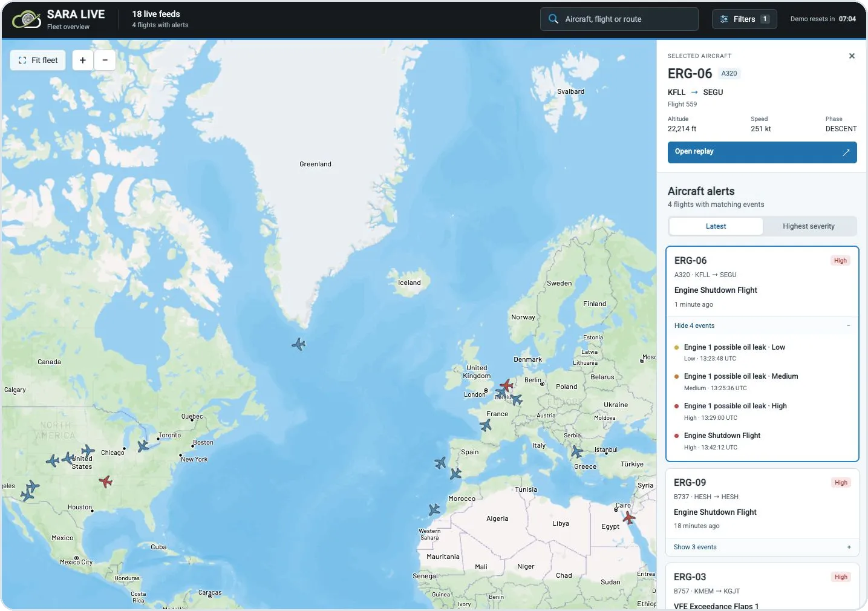868x611 pixels.
Task: Select the aircraft west of Spain over the Atlantic
Action: (x=440, y=463)
